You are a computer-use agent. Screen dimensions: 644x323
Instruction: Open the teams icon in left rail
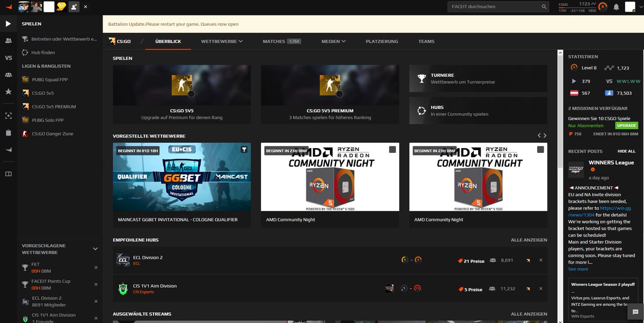coord(8,75)
